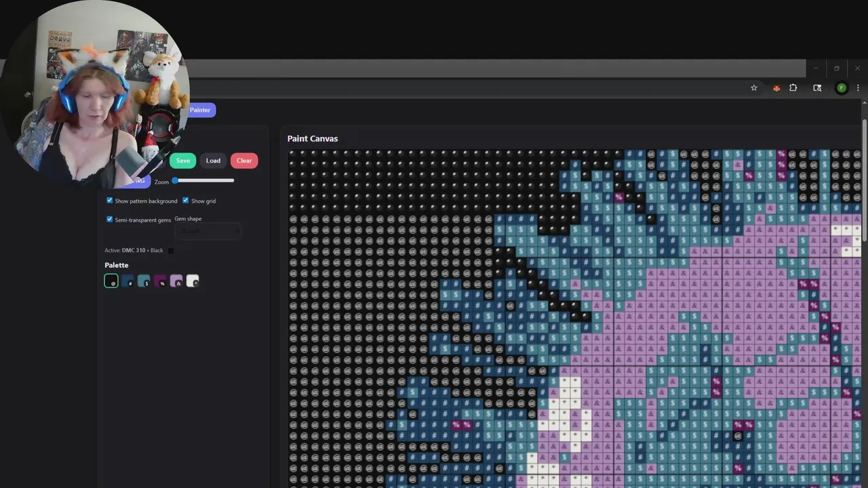This screenshot has width=868, height=488.
Task: Switch to the Painter tab
Action: [200, 110]
